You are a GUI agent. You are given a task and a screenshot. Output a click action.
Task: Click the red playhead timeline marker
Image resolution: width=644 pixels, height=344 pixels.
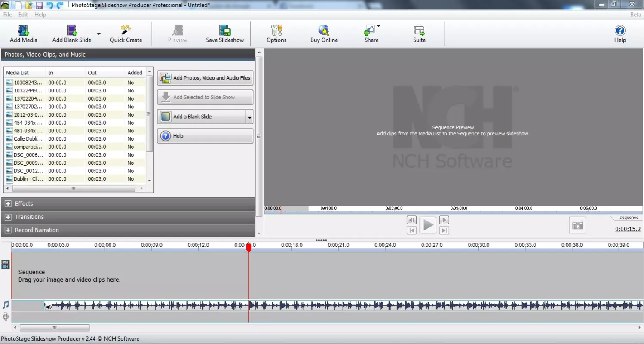tap(248, 247)
